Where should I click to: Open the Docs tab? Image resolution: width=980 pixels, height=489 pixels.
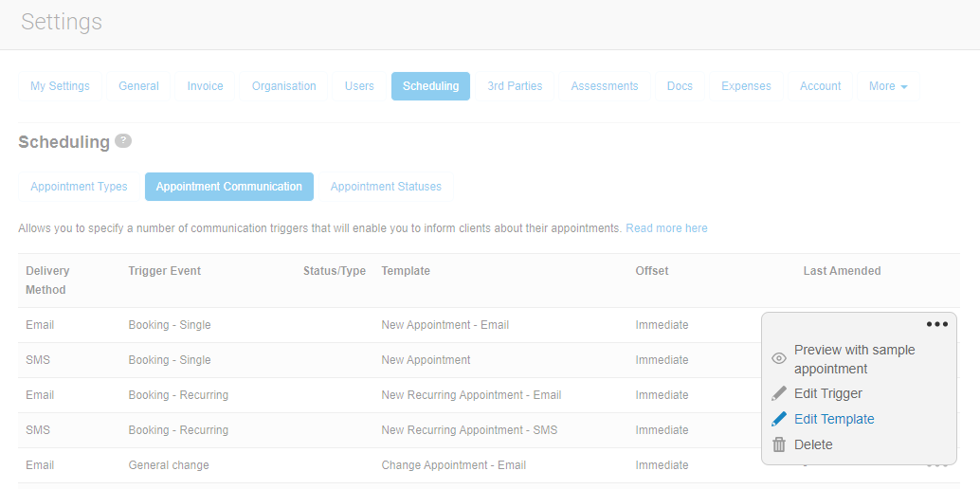tap(680, 86)
